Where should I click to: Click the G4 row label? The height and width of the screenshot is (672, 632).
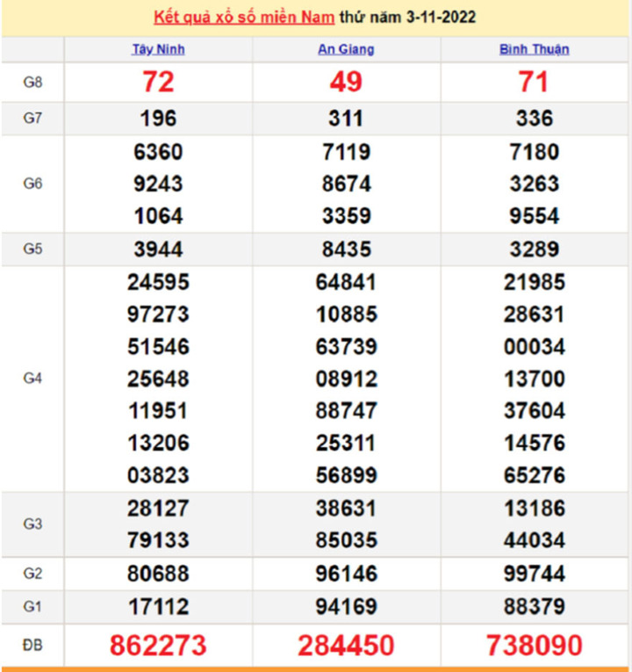pos(32,379)
